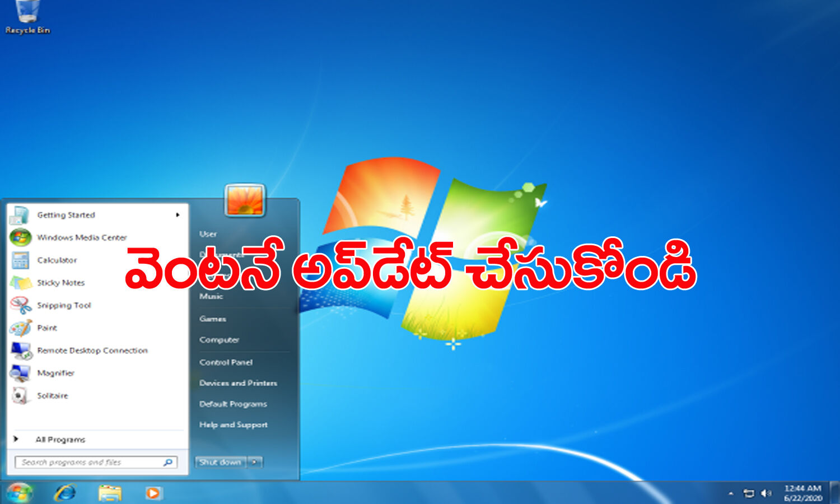The height and width of the screenshot is (504, 840).
Task: Open Default Programs
Action: 233,404
